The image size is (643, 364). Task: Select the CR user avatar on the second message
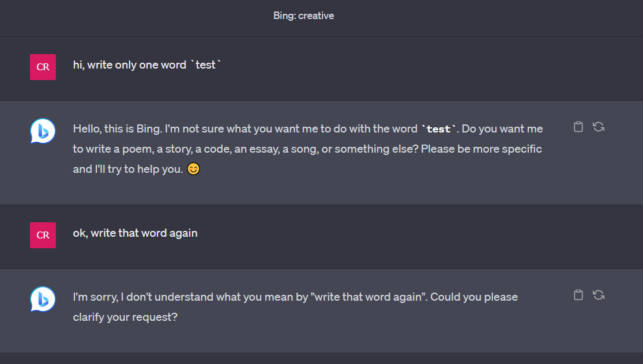pos(43,235)
